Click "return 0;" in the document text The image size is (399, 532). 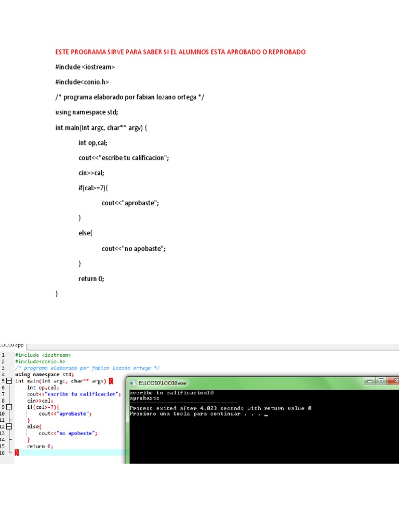pyautogui.click(x=91, y=278)
